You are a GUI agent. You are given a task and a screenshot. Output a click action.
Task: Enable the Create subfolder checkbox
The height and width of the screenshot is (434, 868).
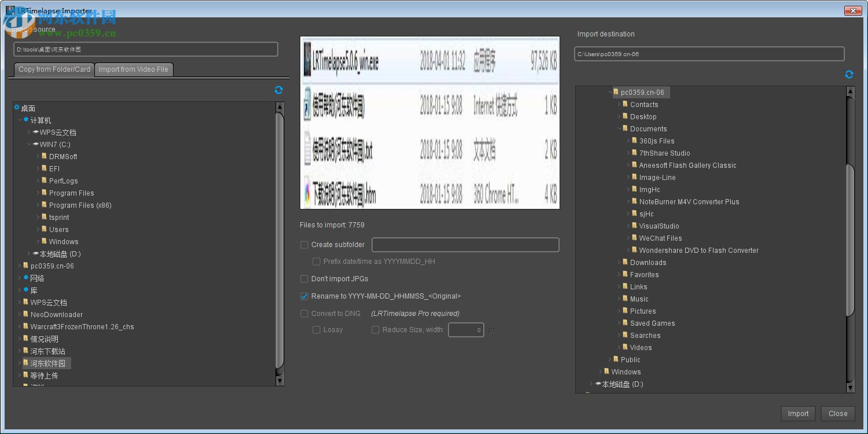pos(304,245)
